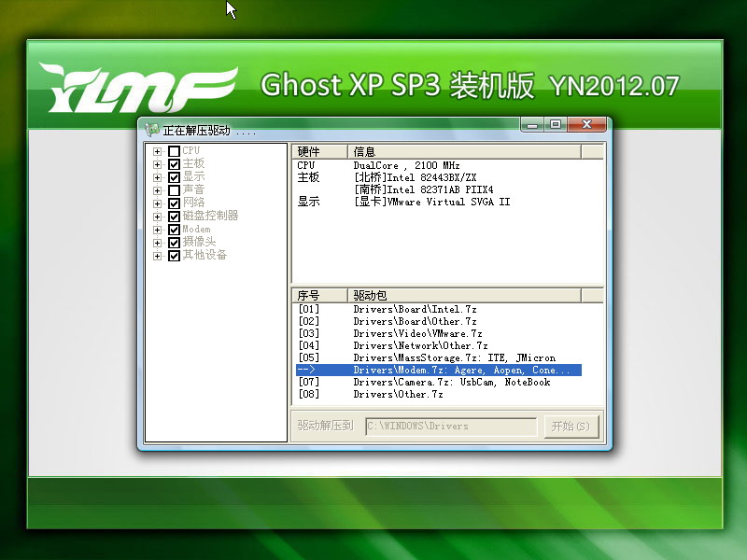Screen dimensions: 747x560
Task: Uncheck the 主板 driver checkbox
Action: click(x=174, y=164)
